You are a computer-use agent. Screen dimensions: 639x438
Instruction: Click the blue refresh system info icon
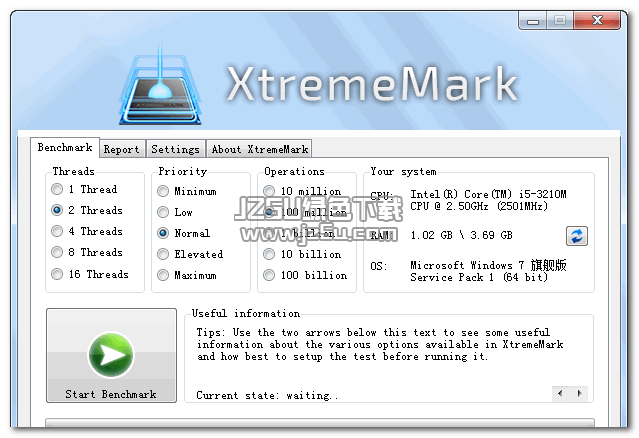(x=577, y=236)
